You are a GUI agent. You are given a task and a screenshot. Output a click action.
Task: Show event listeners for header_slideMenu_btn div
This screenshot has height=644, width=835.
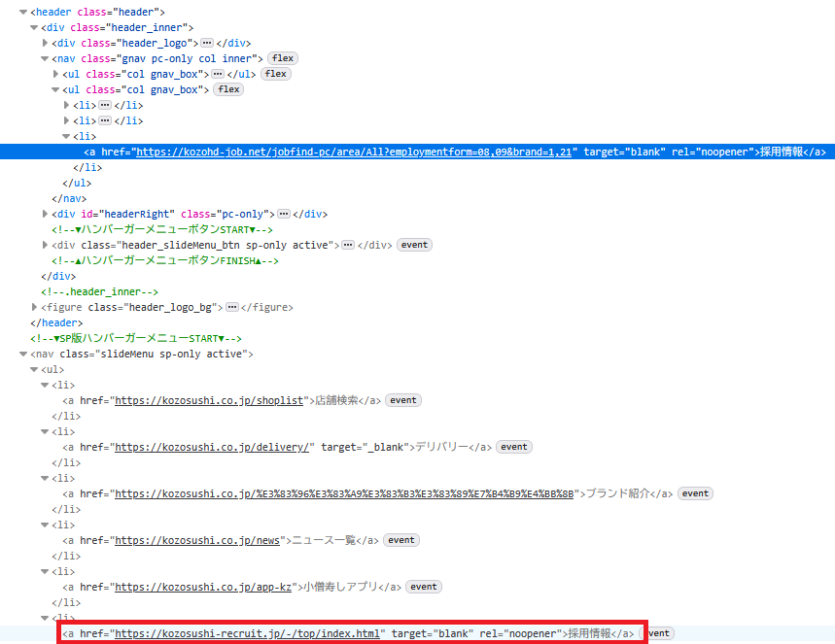pos(413,245)
